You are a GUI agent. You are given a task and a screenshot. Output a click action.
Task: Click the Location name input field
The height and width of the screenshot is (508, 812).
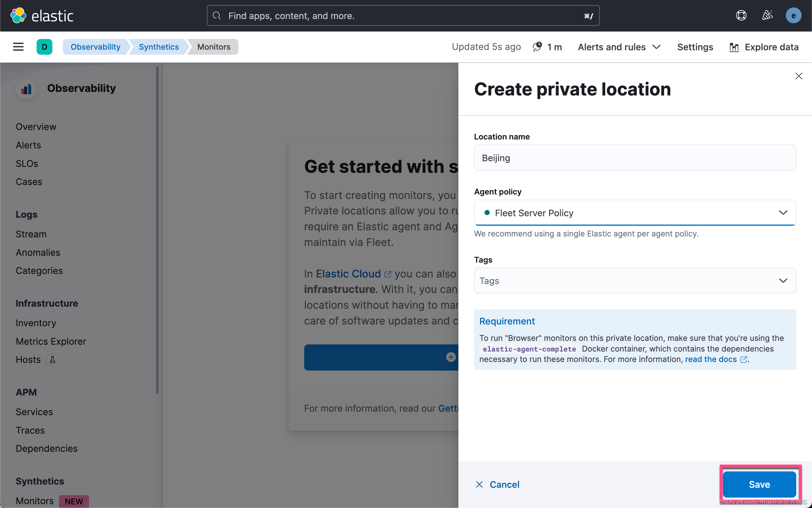[635, 158]
